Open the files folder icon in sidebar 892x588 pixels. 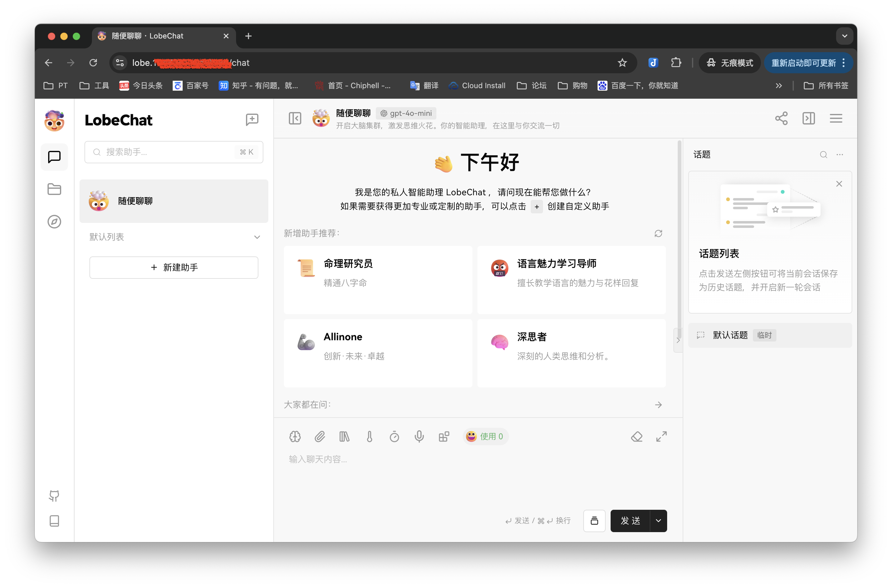(54, 189)
